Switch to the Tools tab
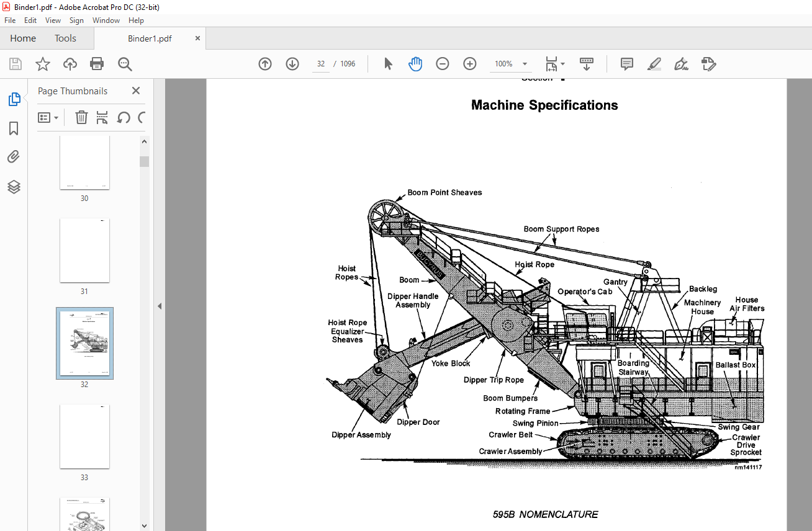Viewport: 812px width, 531px height. 65,38
